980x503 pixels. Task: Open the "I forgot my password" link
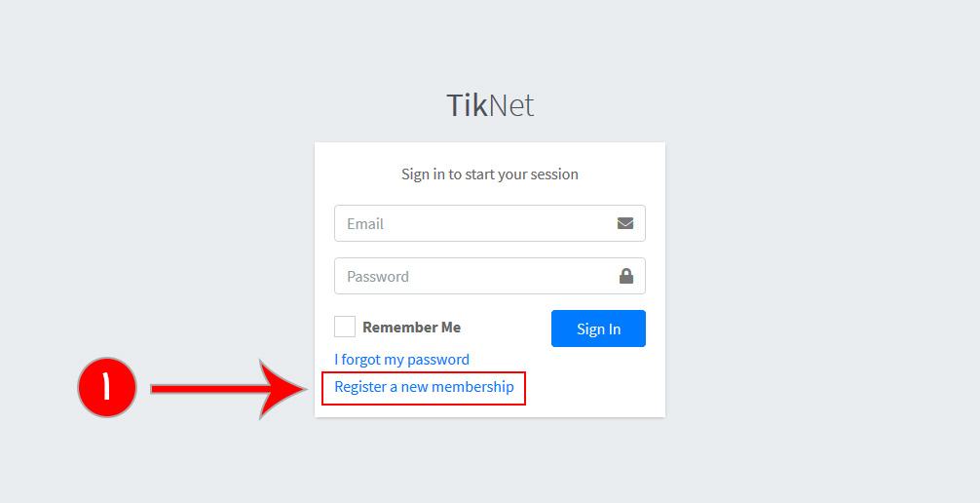click(x=401, y=360)
